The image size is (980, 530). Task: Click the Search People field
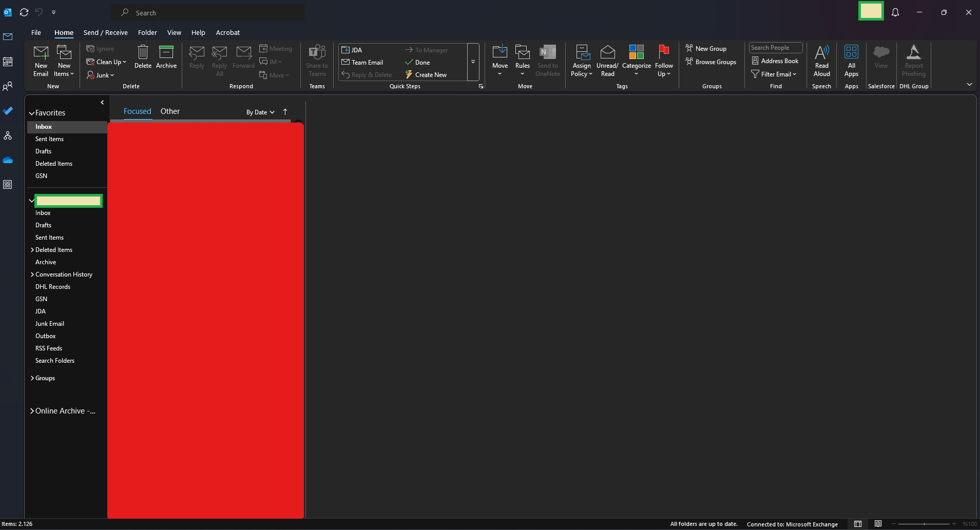pos(775,48)
